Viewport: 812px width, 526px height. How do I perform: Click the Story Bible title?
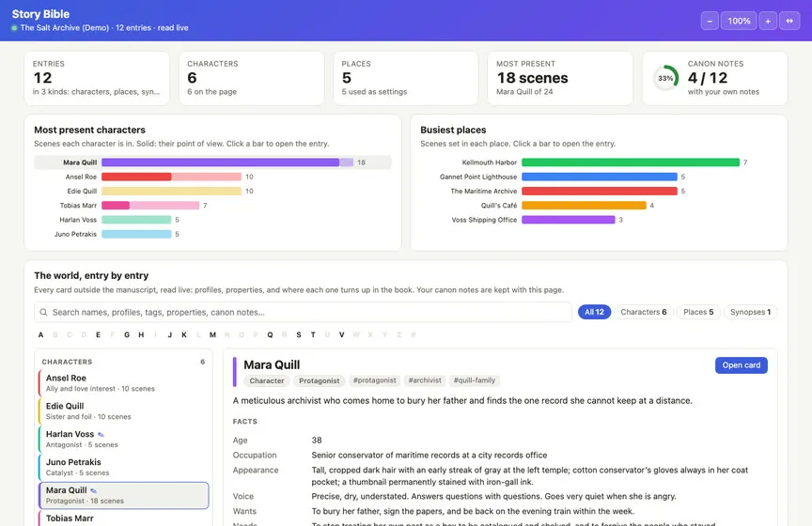coord(40,14)
